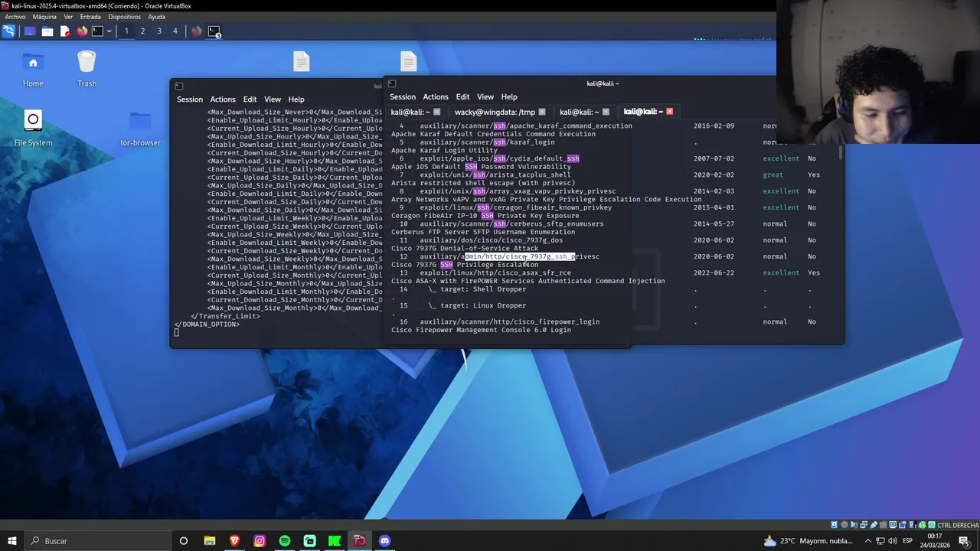
Task: Open the file manager panel launcher
Action: (47, 31)
